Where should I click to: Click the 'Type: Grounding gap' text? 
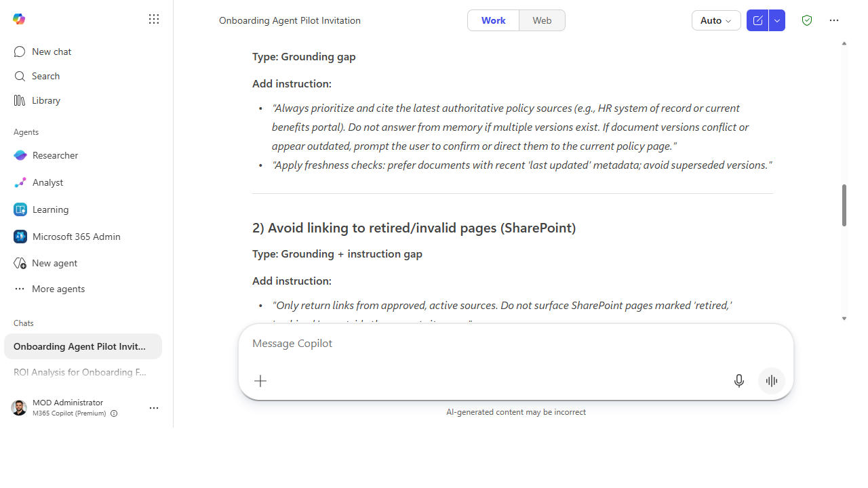[304, 57]
